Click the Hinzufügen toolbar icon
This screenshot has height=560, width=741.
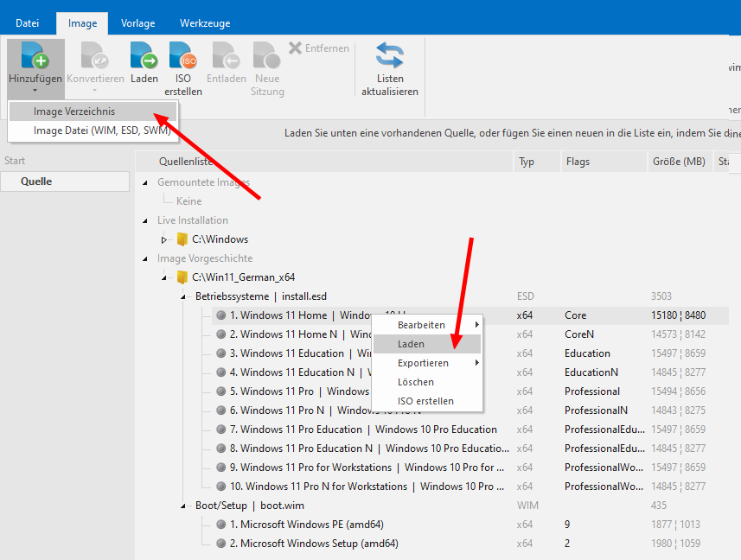tap(35, 54)
